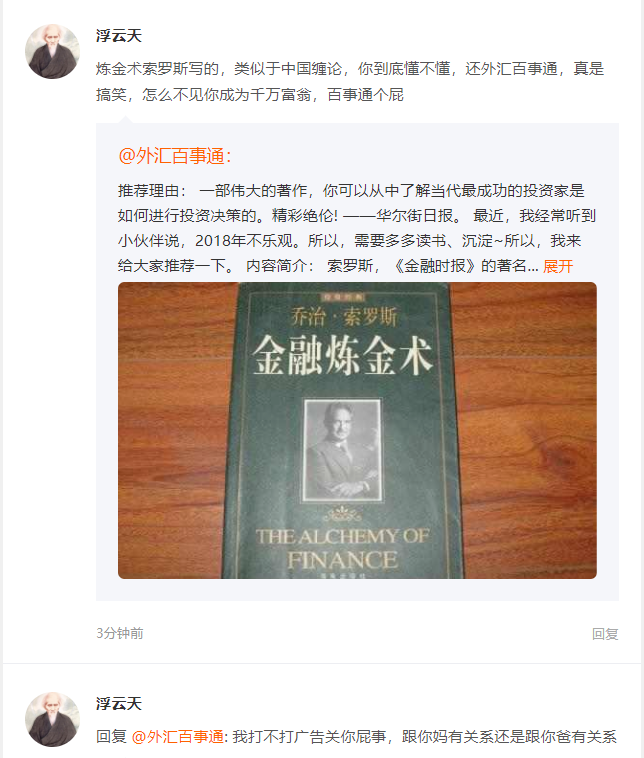
Task: Click the @外汇百事通 mention in reply
Action: (x=177, y=737)
